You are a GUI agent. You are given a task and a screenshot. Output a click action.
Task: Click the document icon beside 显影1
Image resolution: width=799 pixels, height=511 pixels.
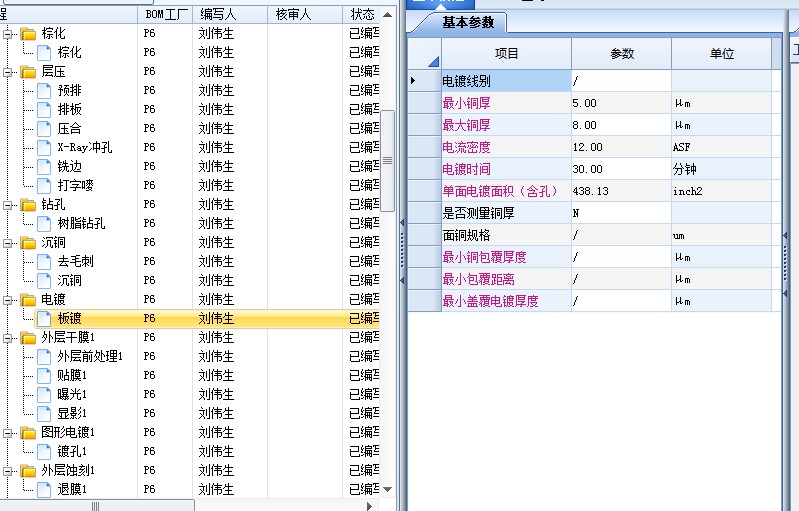(x=44, y=414)
